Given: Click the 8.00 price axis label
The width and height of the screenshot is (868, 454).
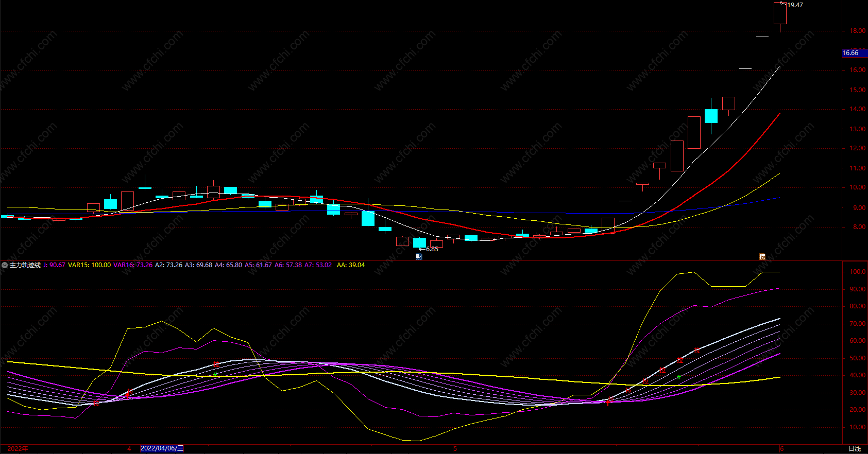Looking at the screenshot, I should click(859, 227).
